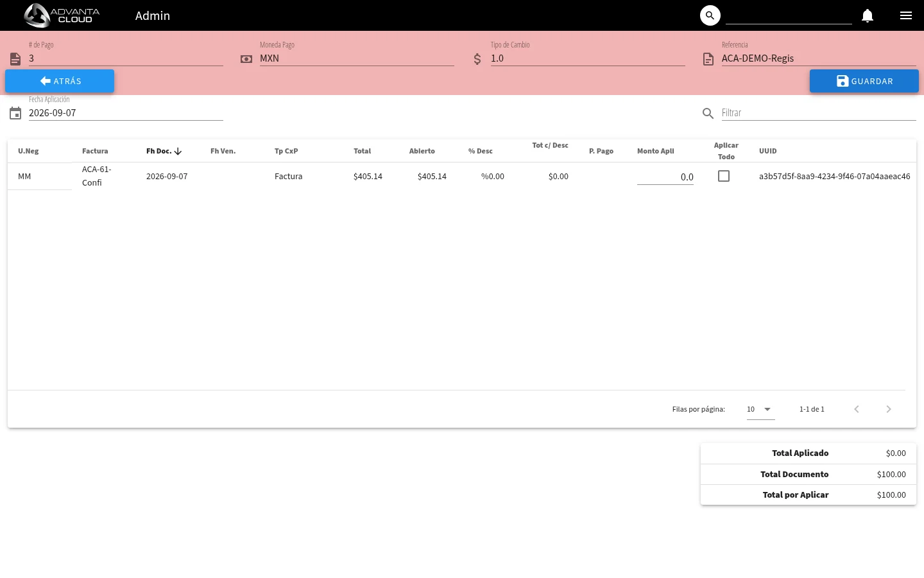Click the Filtrar input field
Viewport: 924px width, 578px height.
[819, 113]
